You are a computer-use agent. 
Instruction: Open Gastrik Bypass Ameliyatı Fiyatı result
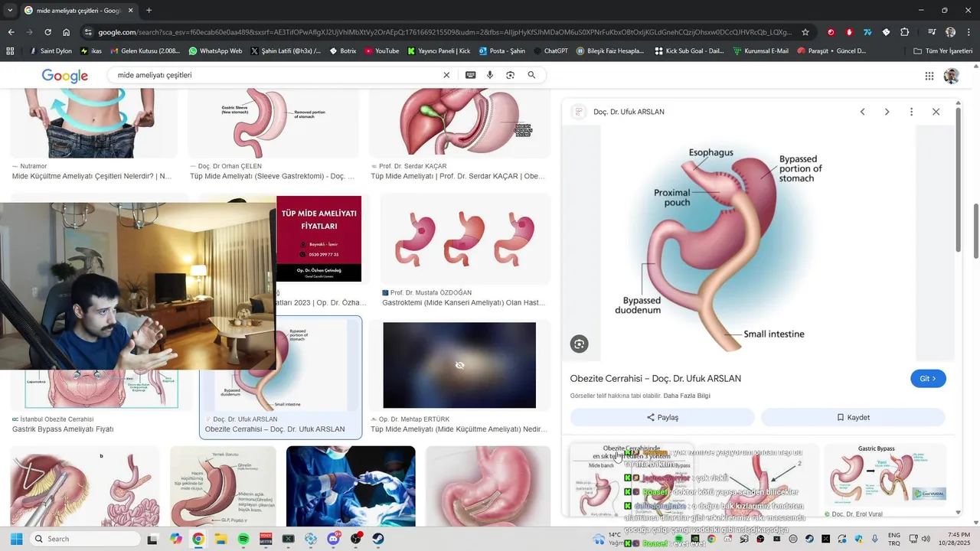[x=63, y=429]
